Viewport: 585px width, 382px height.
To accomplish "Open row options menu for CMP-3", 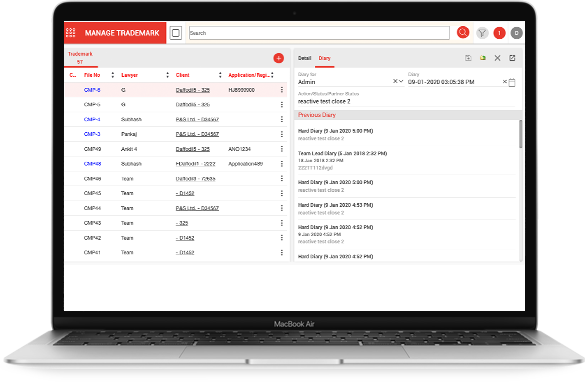I will 282,134.
